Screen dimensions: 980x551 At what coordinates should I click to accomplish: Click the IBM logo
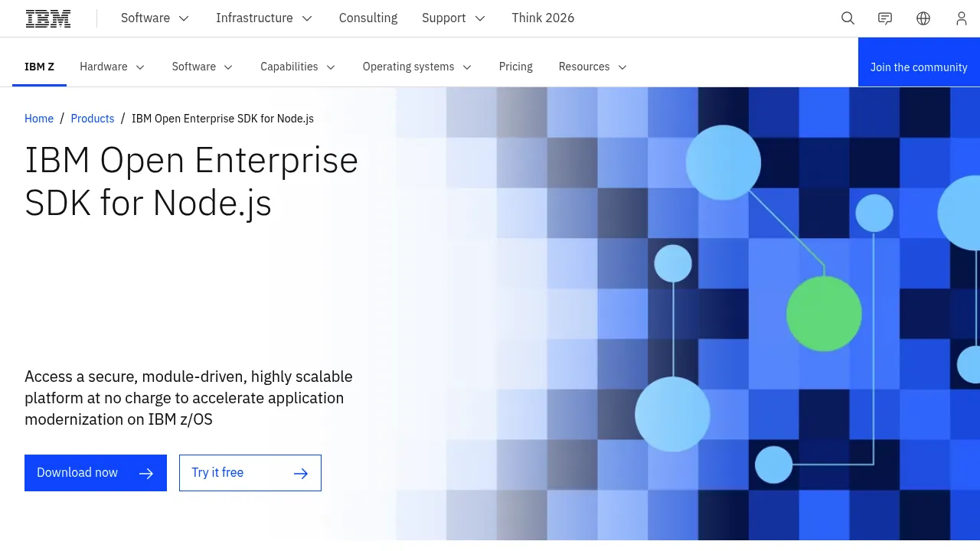pos(48,18)
